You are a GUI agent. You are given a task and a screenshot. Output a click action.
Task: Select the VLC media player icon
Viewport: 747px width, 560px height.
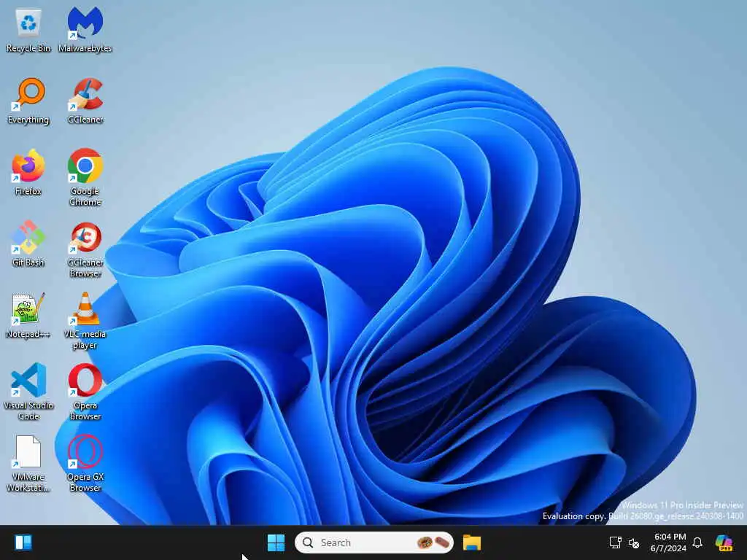(85, 320)
